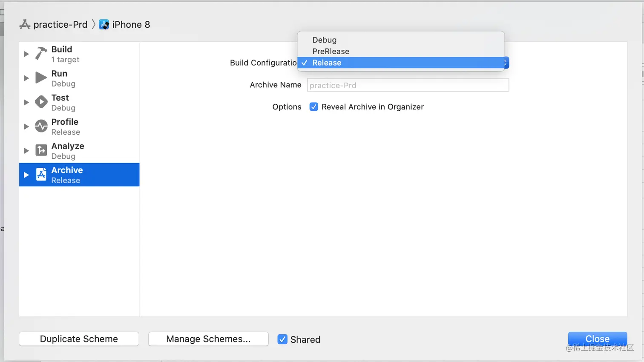Click the iPhone 8 simulator icon
Screen dimensions: 644x362
104,25
